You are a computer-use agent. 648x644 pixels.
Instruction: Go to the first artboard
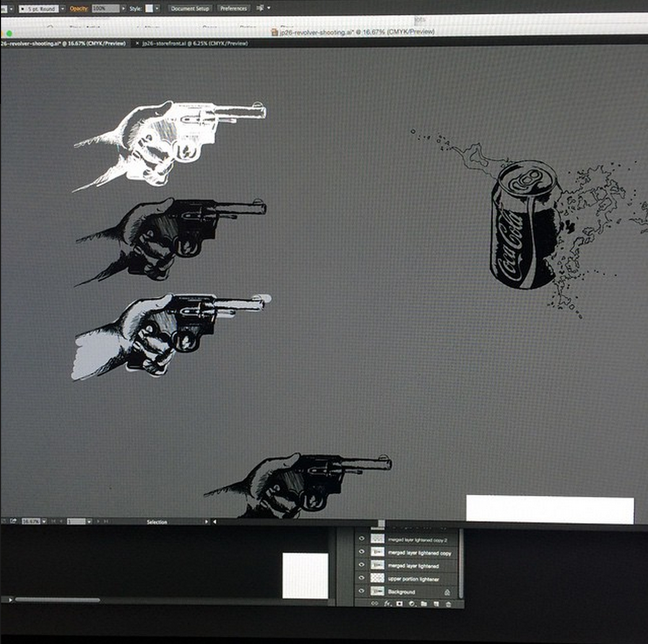pos(53,522)
